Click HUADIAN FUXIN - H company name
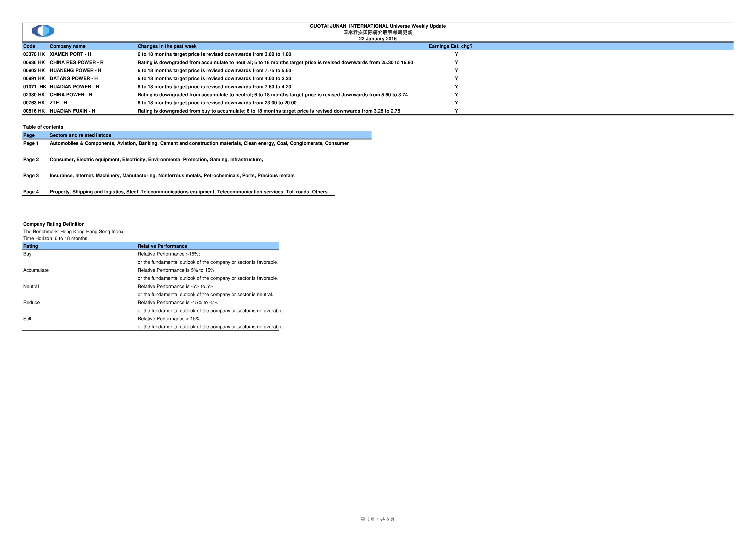The height and width of the screenshot is (535, 756). 72,111
